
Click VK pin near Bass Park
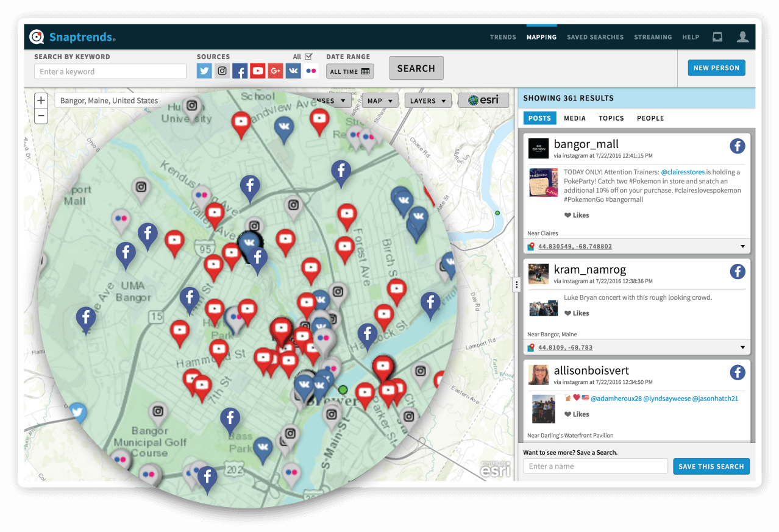point(263,449)
